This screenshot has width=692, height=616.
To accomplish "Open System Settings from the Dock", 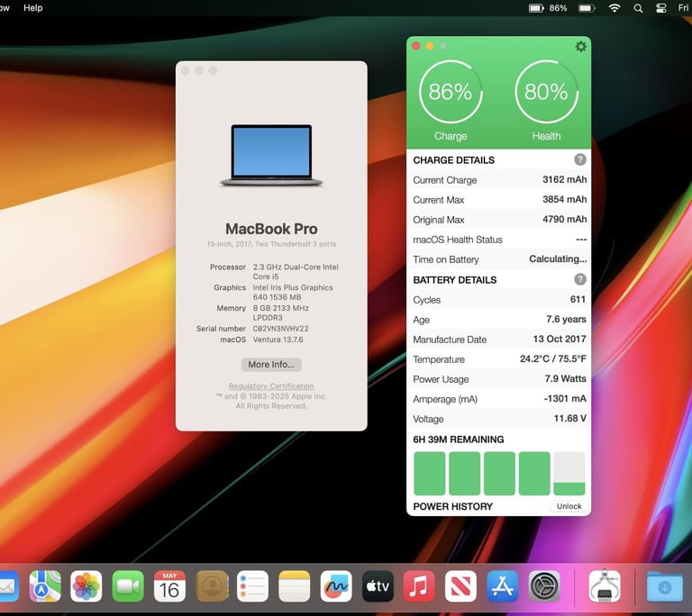I will coord(544,586).
